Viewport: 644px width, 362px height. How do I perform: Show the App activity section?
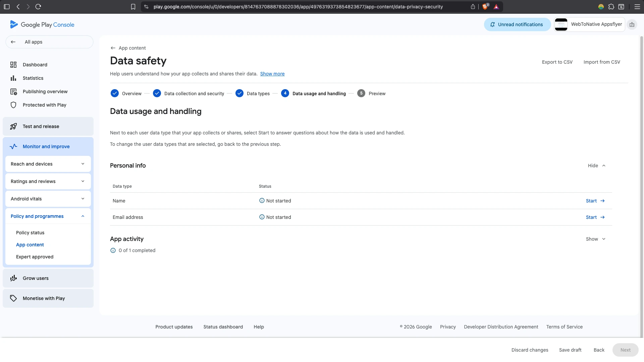pyautogui.click(x=595, y=239)
